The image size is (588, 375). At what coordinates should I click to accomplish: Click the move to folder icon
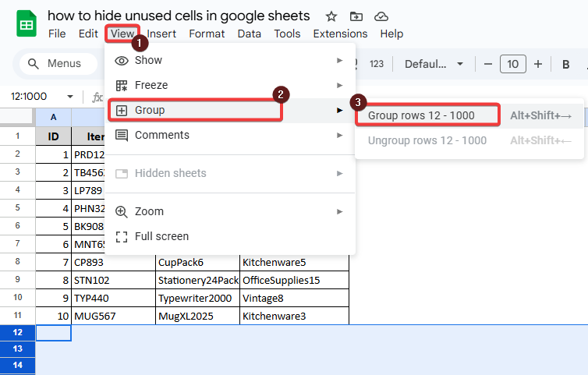point(356,16)
